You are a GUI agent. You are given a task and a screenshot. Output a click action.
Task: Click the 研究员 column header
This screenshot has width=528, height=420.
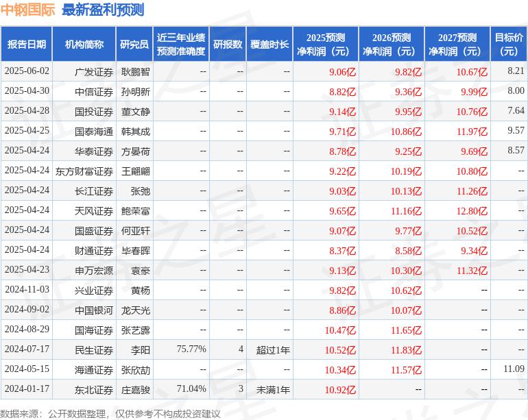coord(134,44)
